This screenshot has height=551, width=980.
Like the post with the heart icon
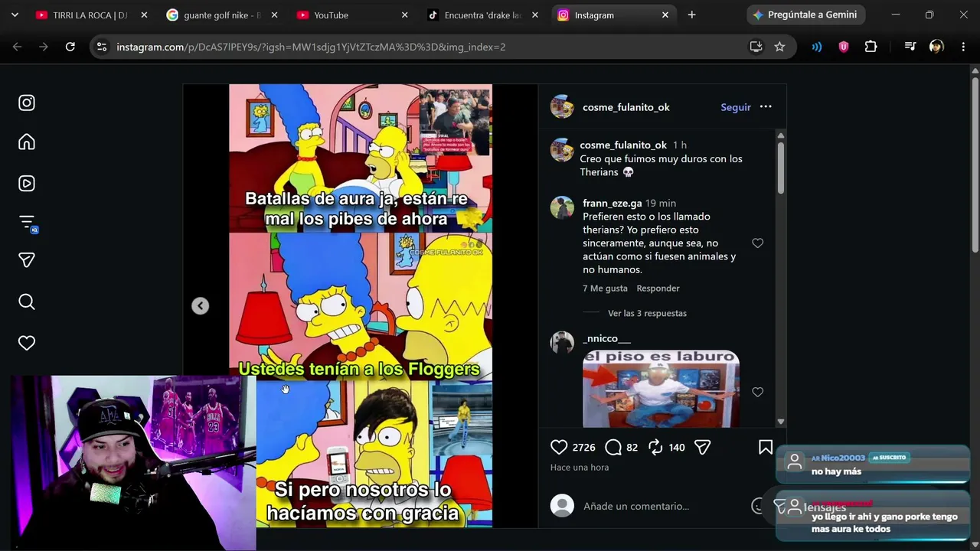[x=559, y=447]
